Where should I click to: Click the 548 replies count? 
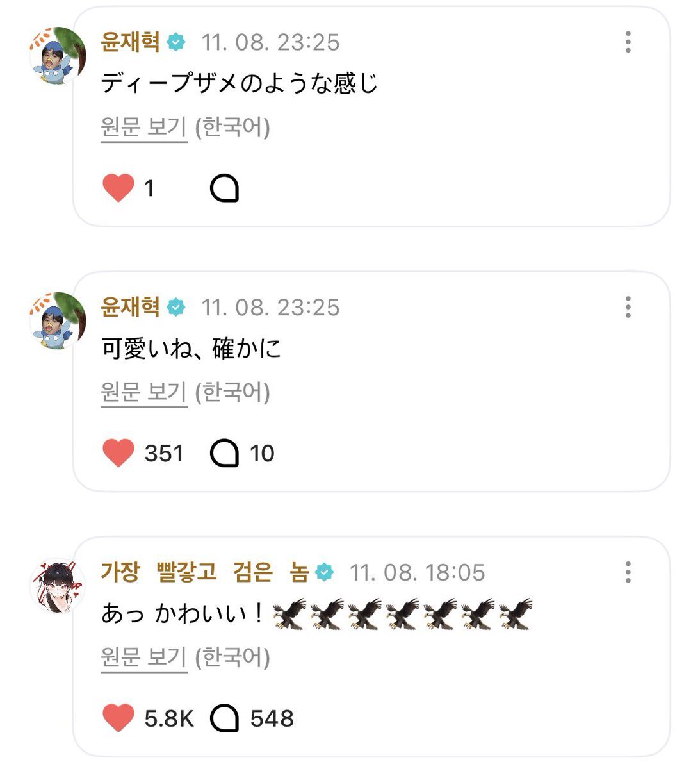point(272,719)
